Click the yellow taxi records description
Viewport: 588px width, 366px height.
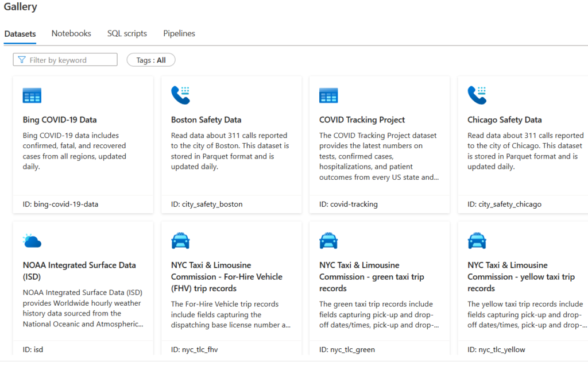[x=527, y=314]
